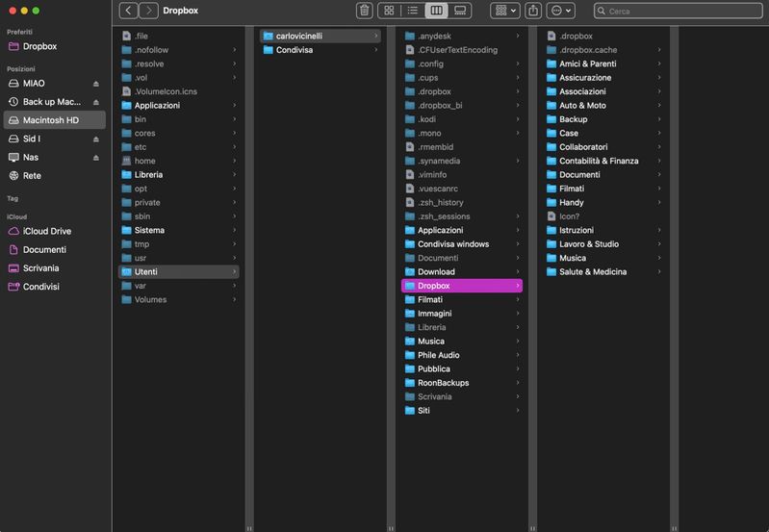This screenshot has height=532, width=769.
Task: Click the Handy folder icon
Action: (x=551, y=202)
